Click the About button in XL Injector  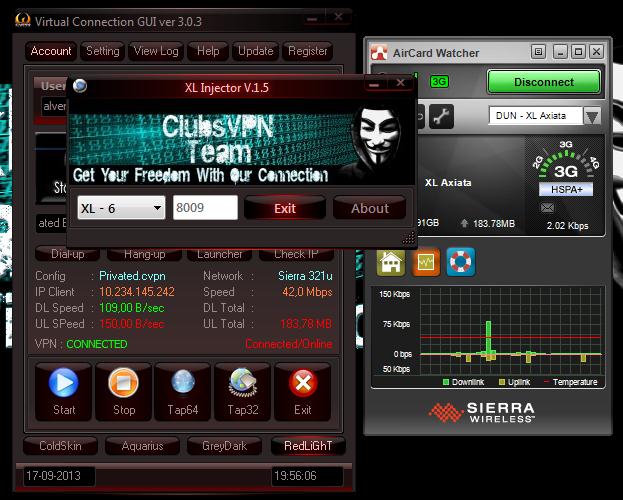point(370,208)
